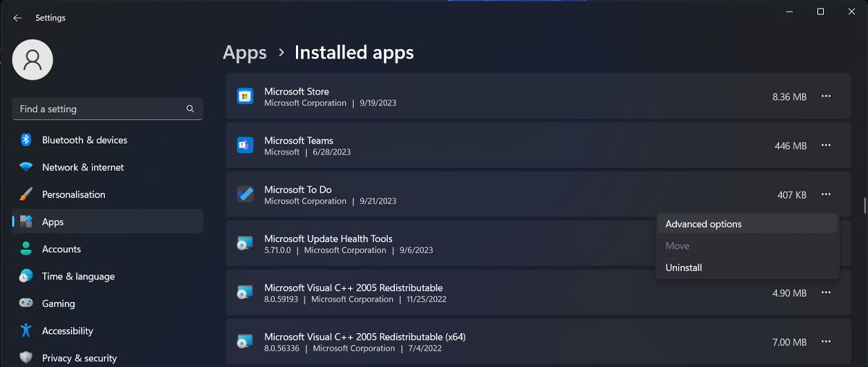Open Time & language settings
The image size is (868, 367).
tap(78, 277)
